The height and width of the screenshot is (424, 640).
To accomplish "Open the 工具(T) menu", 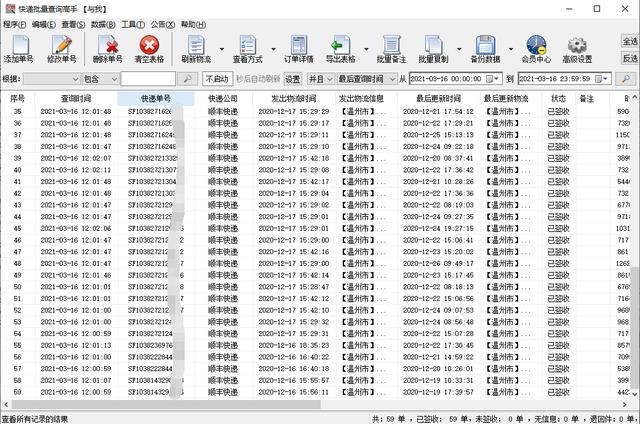I will [x=133, y=24].
